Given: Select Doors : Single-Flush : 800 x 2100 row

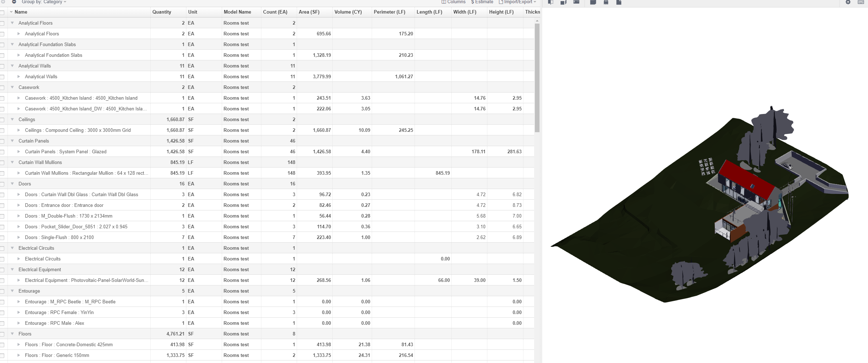Looking at the screenshot, I should (x=267, y=237).
